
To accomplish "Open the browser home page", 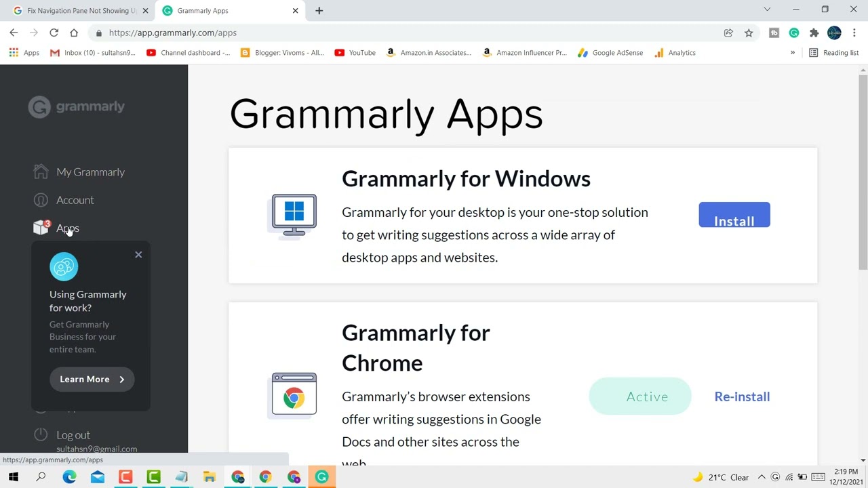I will pos(74,33).
